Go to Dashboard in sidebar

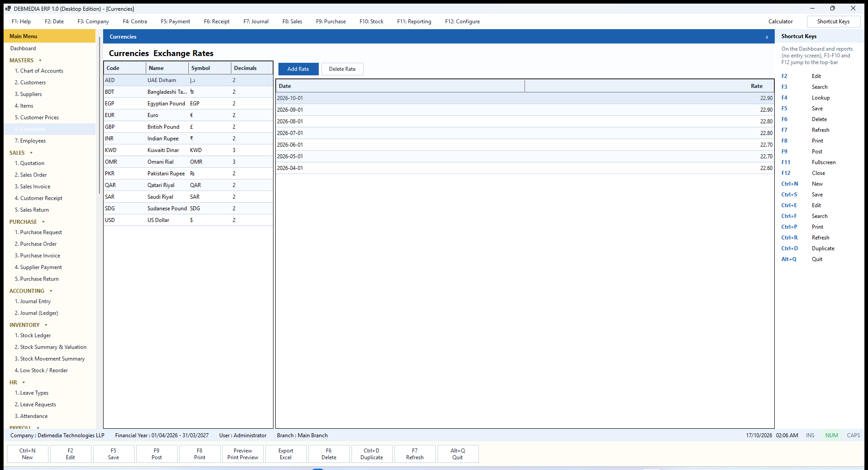click(x=23, y=48)
